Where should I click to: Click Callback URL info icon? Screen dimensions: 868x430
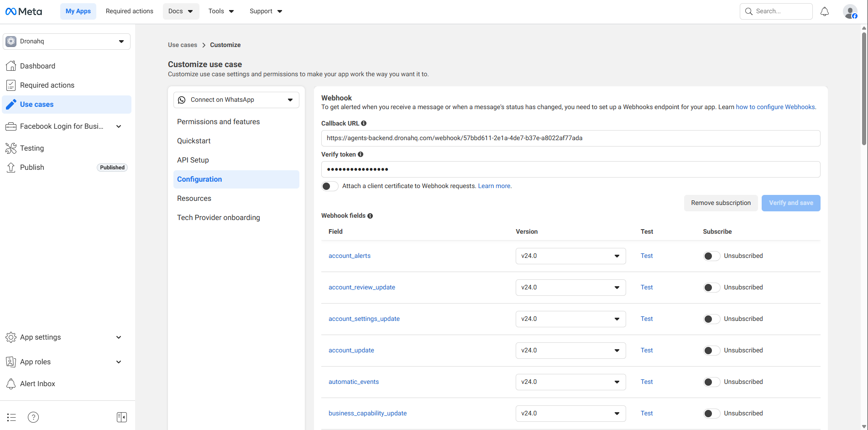coord(364,123)
